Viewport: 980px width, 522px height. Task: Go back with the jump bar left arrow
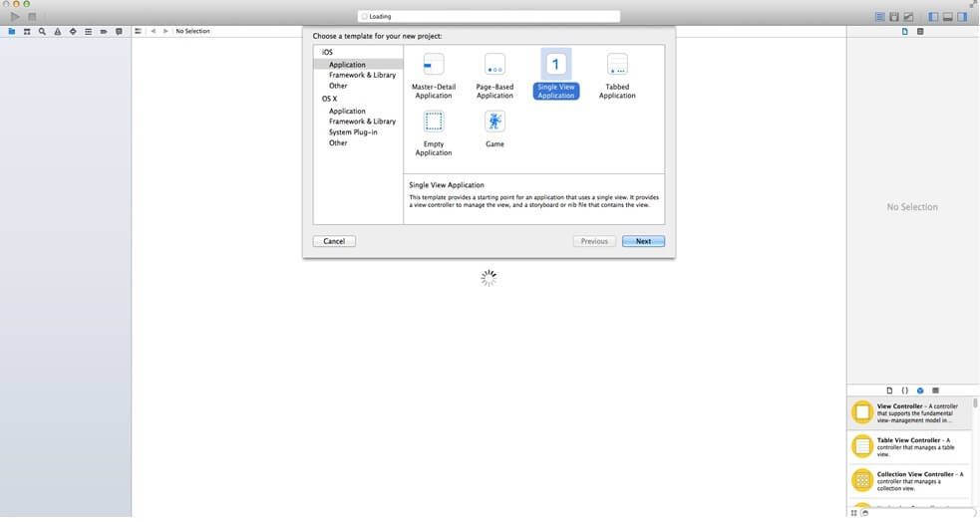tap(154, 31)
